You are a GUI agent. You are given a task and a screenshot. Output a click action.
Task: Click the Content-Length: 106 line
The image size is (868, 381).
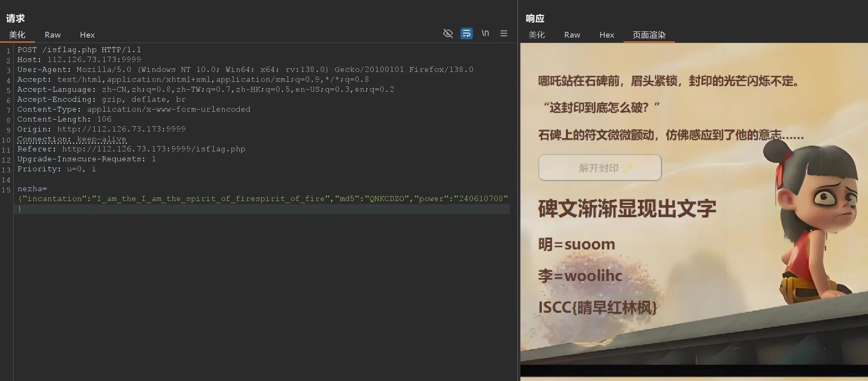[x=64, y=119]
